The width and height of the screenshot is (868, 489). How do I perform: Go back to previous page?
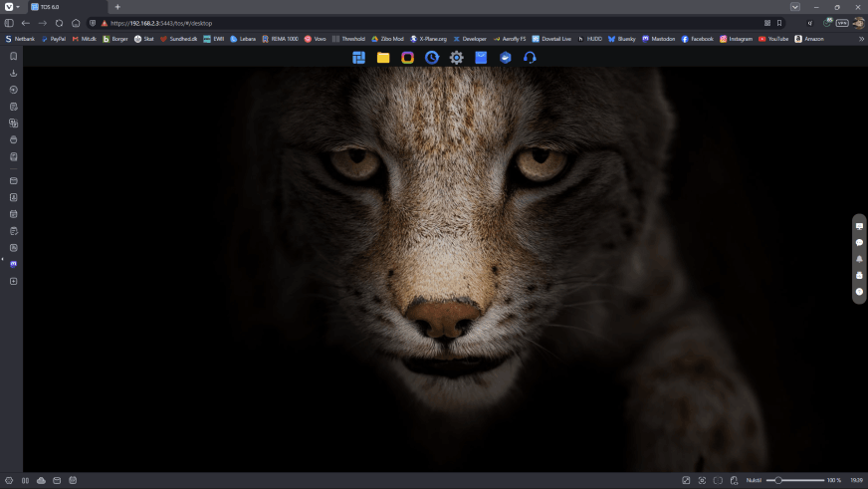26,23
